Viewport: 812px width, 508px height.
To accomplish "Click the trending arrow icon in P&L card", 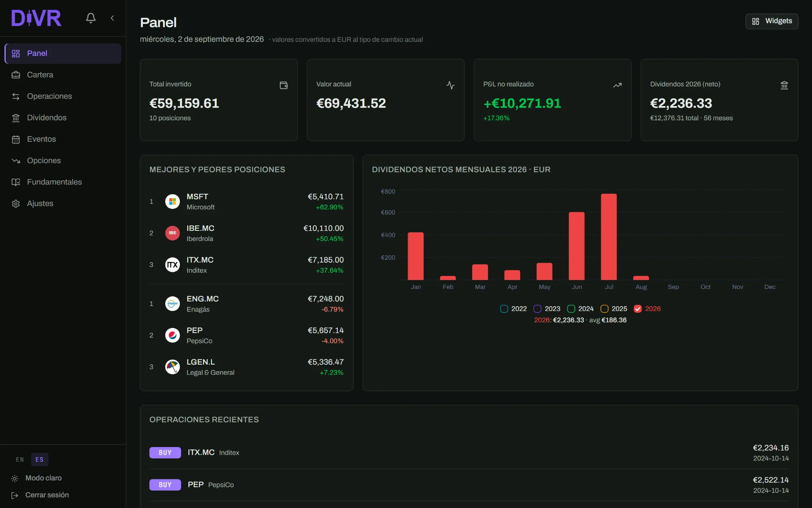I will 617,85.
